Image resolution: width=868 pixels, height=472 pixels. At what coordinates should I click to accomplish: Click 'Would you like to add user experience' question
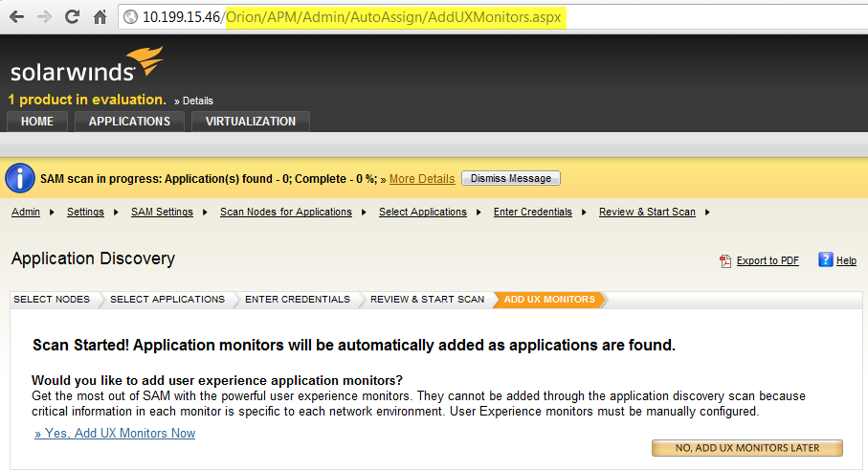click(217, 381)
